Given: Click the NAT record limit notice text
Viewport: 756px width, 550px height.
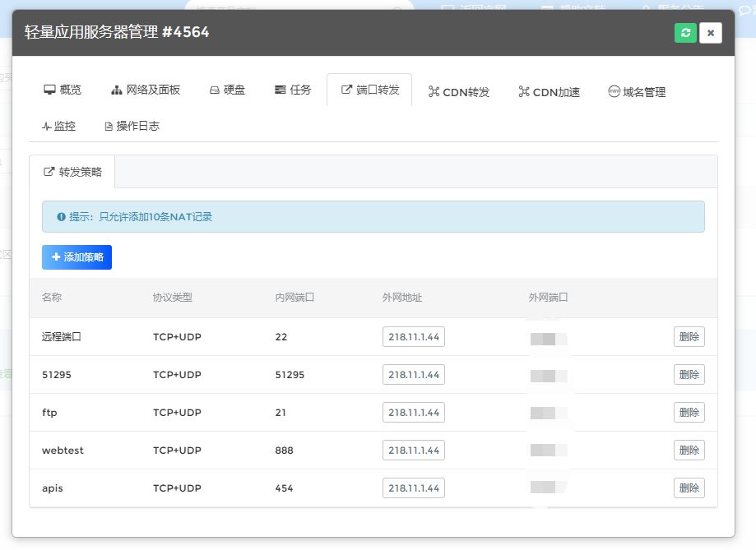Looking at the screenshot, I should [x=141, y=217].
